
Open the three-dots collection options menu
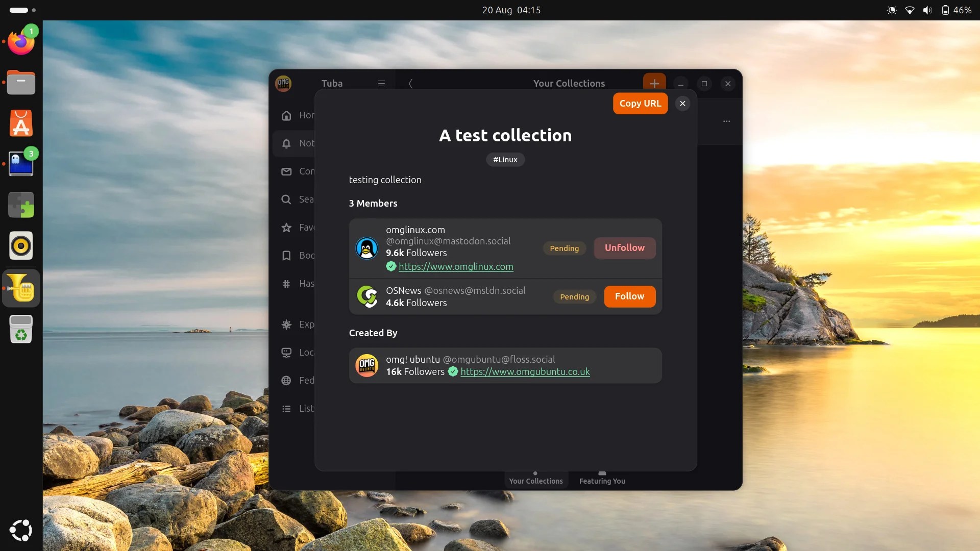[x=727, y=121]
